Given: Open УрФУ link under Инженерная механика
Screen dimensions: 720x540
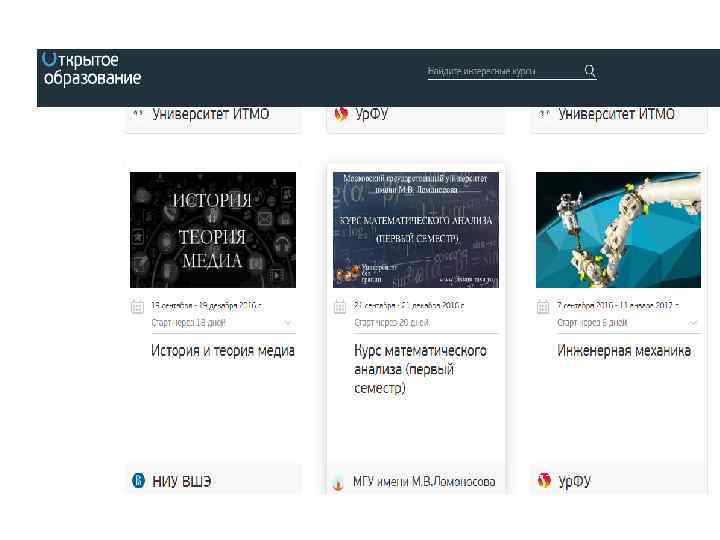Looking at the screenshot, I should 574,482.
